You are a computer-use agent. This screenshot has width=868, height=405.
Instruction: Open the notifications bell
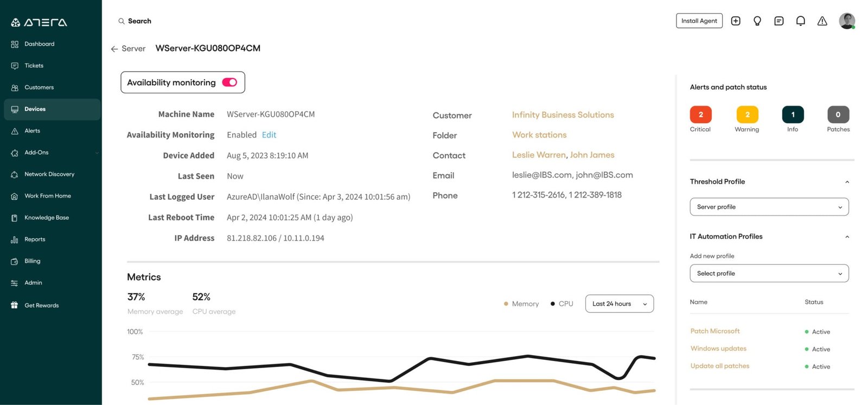801,21
